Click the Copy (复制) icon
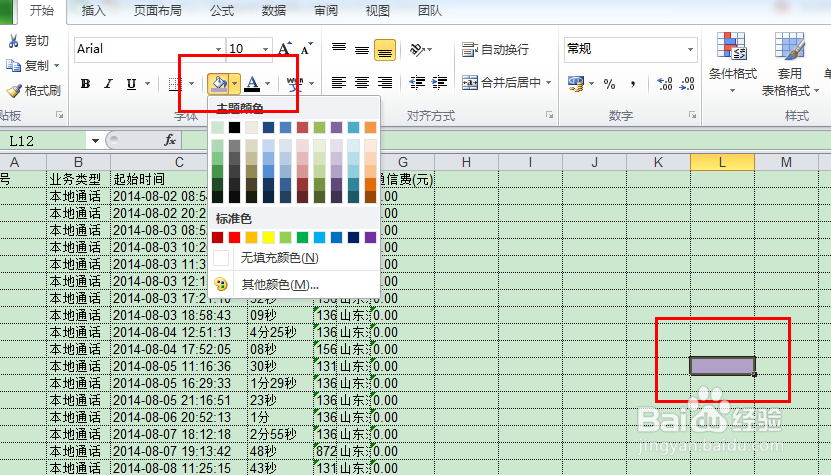Screen dimensions: 831x475 (13, 65)
